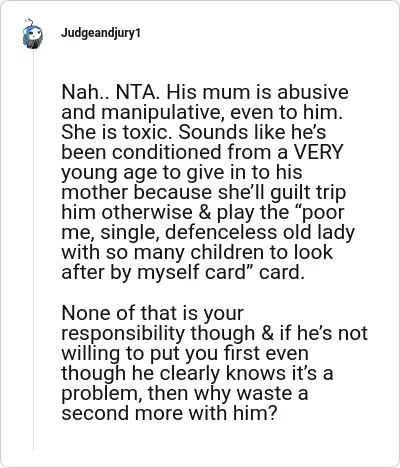Collapse the comment using the vertical thread line

point(33,250)
